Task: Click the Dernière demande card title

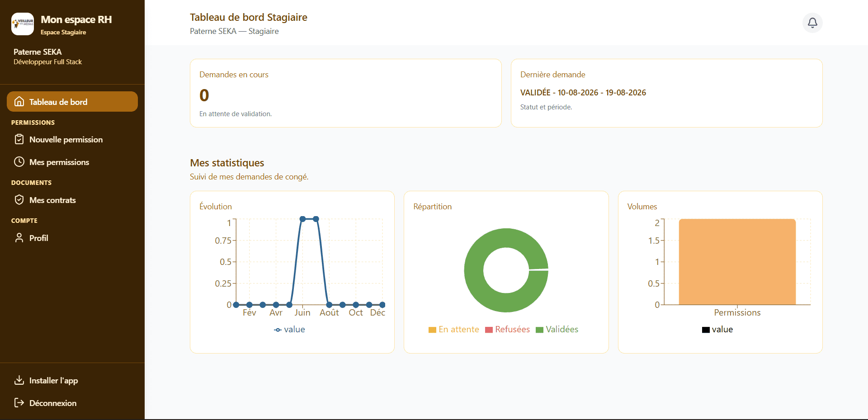Action: coord(552,75)
